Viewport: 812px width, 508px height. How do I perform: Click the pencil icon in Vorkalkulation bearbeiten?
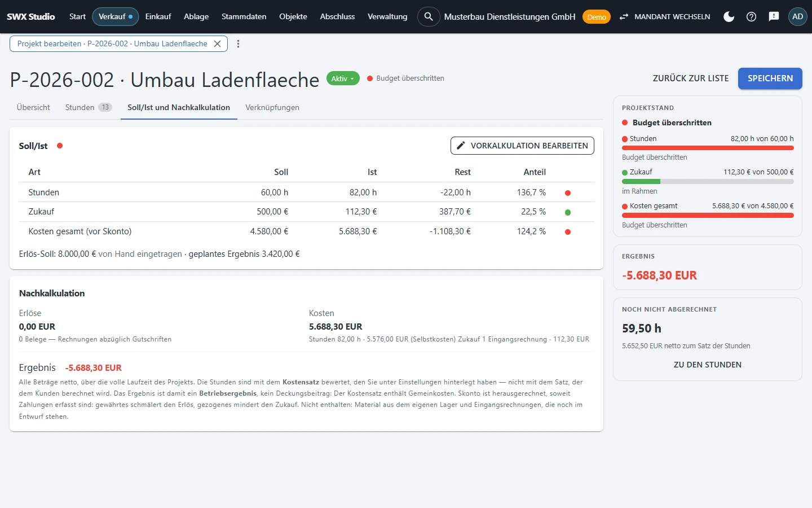[461, 146]
